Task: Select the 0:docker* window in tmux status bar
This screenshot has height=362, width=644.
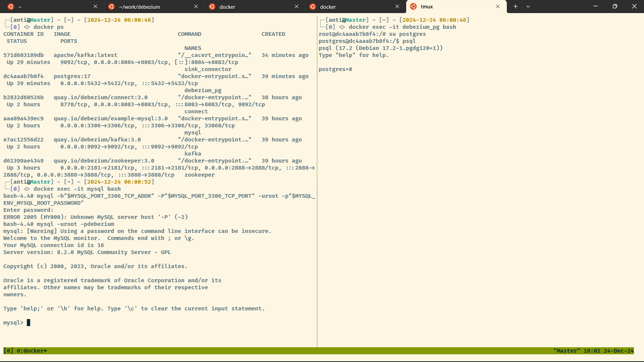Action: point(32,351)
